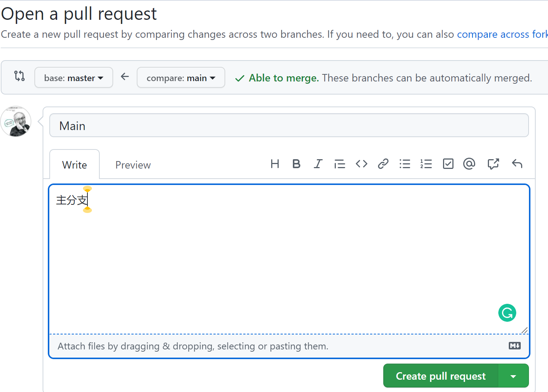Mention a user with the @ icon
Image resolution: width=548 pixels, height=392 pixels.
469,164
